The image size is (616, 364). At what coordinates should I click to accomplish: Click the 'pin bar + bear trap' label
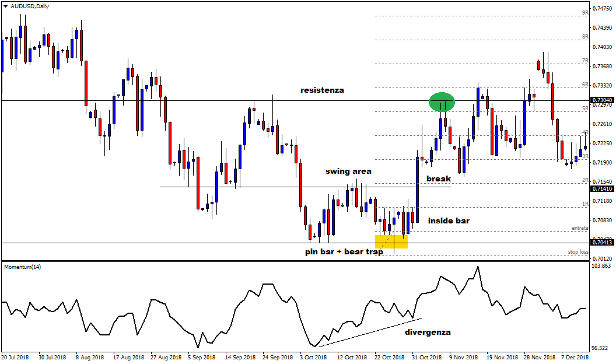point(344,252)
